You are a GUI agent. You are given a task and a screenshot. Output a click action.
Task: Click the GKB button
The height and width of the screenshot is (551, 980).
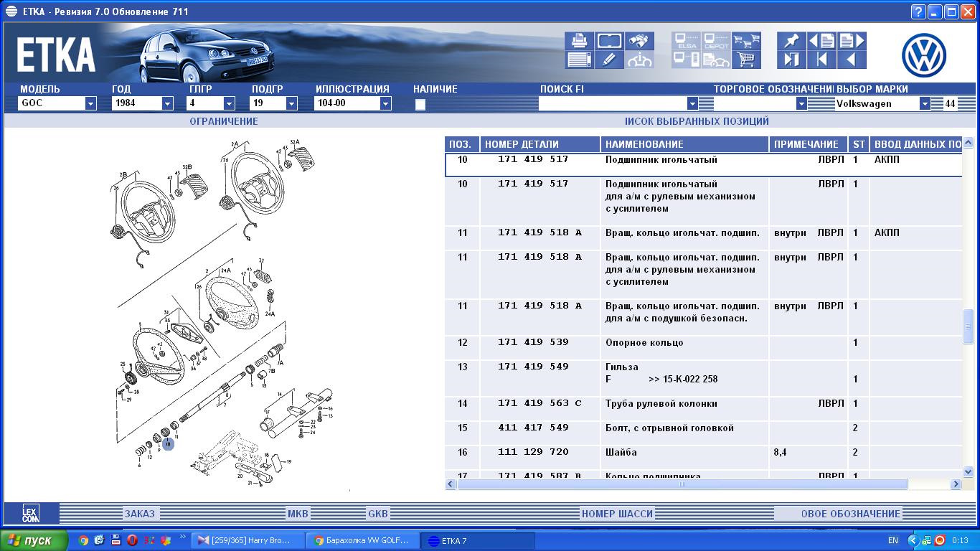pos(378,514)
